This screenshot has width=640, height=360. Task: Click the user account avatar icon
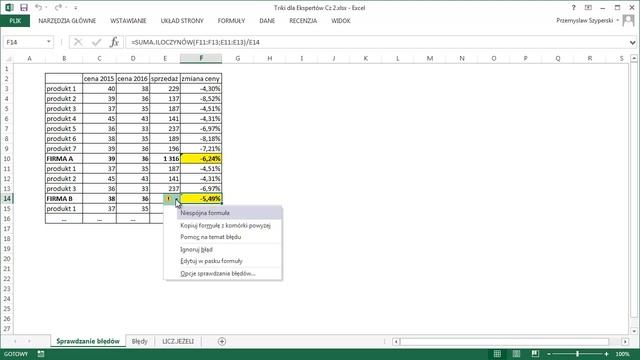[x=629, y=20]
